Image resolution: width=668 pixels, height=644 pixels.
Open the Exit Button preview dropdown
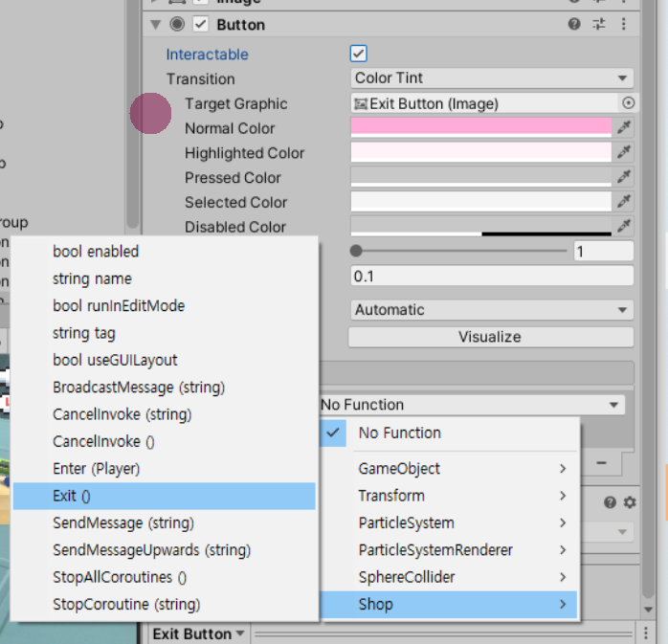[198, 633]
